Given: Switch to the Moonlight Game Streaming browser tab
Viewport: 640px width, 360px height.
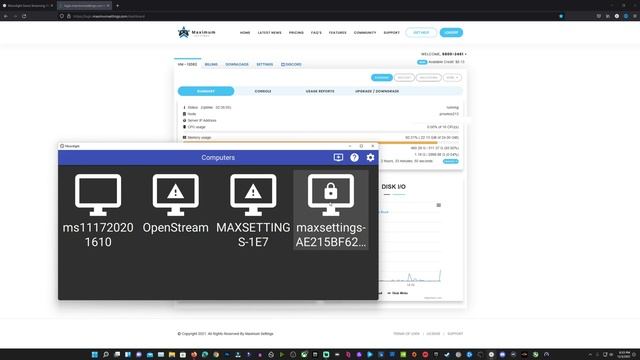Looking at the screenshot, I should (x=28, y=6).
